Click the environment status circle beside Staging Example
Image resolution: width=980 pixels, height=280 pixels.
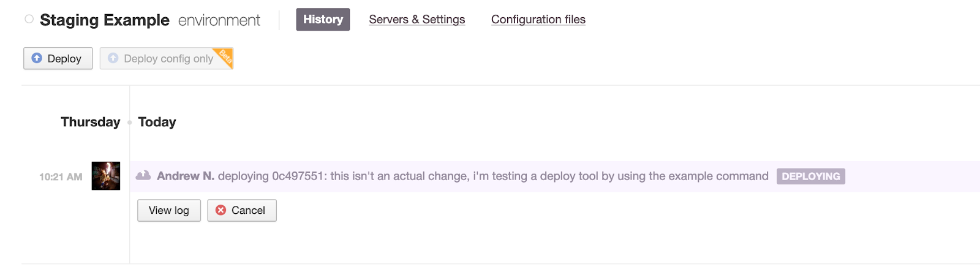pos(29,20)
